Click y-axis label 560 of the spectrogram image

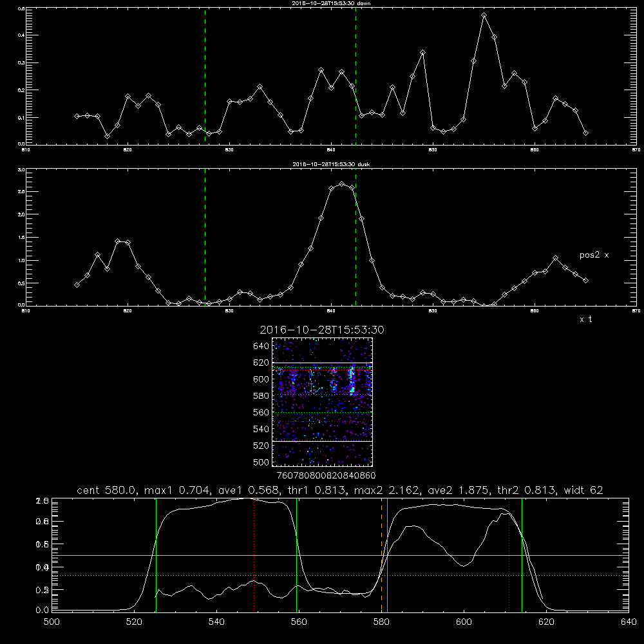261,412
